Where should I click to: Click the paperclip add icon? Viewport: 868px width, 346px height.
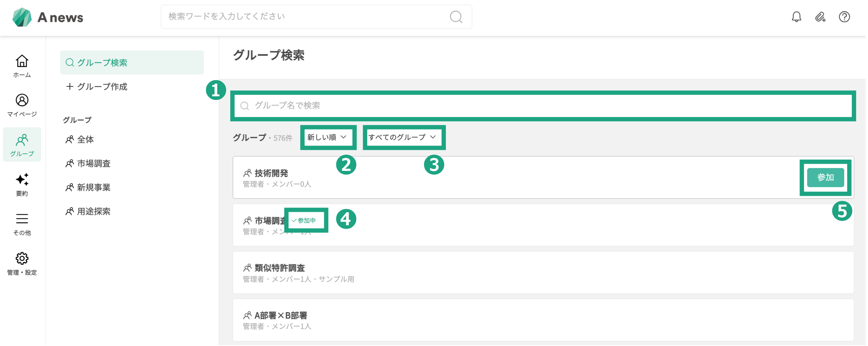pos(820,17)
